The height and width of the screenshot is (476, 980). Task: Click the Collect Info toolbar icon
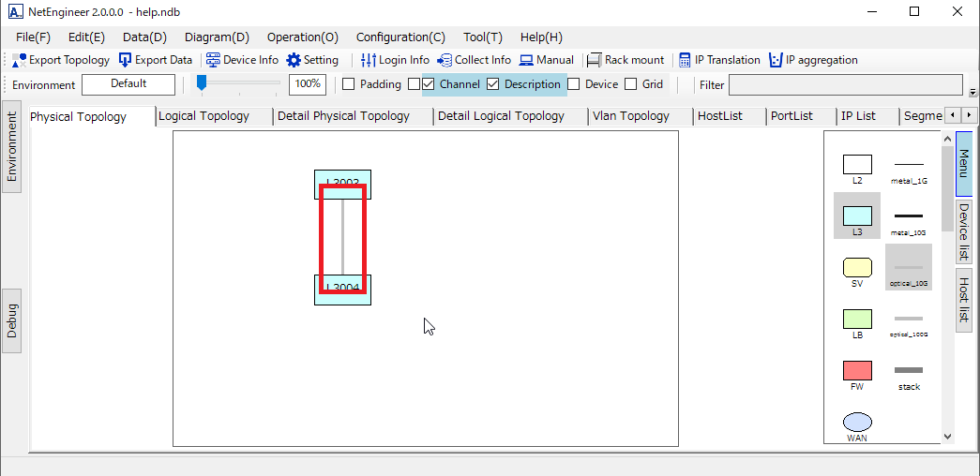point(445,60)
